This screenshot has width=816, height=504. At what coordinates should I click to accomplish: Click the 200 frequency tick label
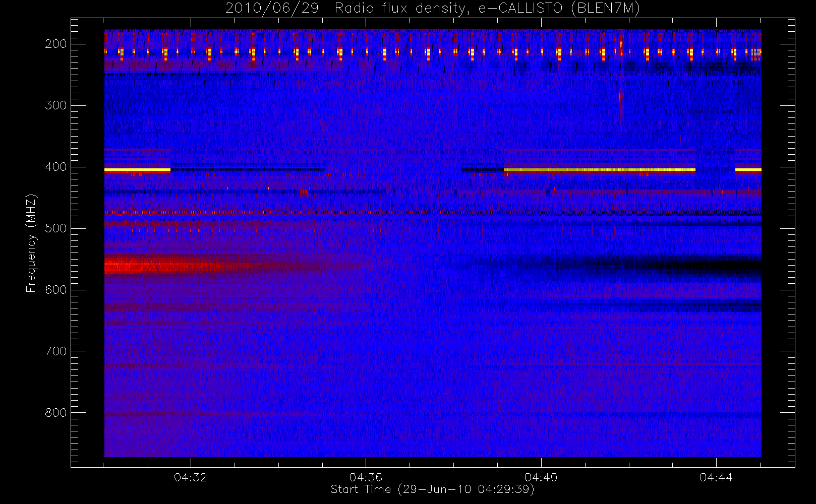pyautogui.click(x=56, y=44)
